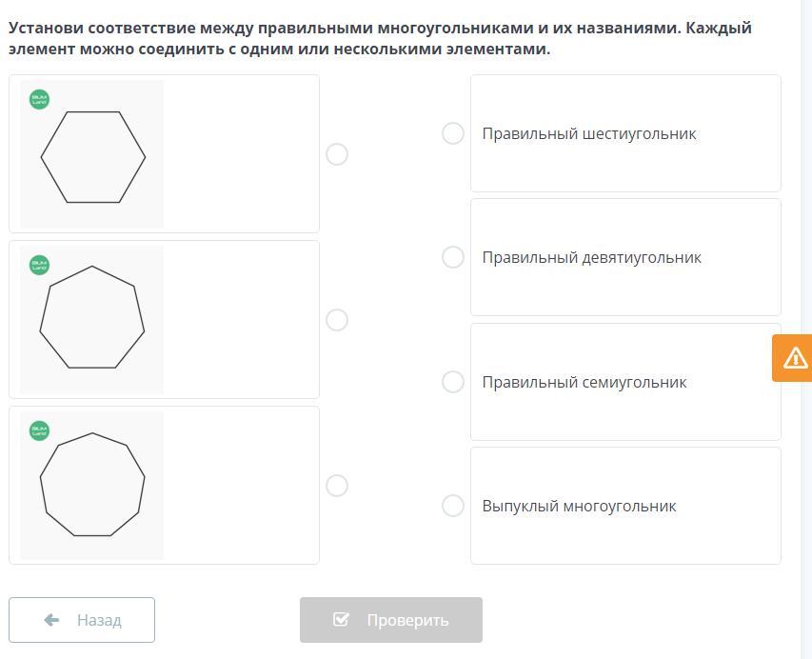Click the seven-sided polygon drawing
This screenshot has height=659, width=812.
92,318
